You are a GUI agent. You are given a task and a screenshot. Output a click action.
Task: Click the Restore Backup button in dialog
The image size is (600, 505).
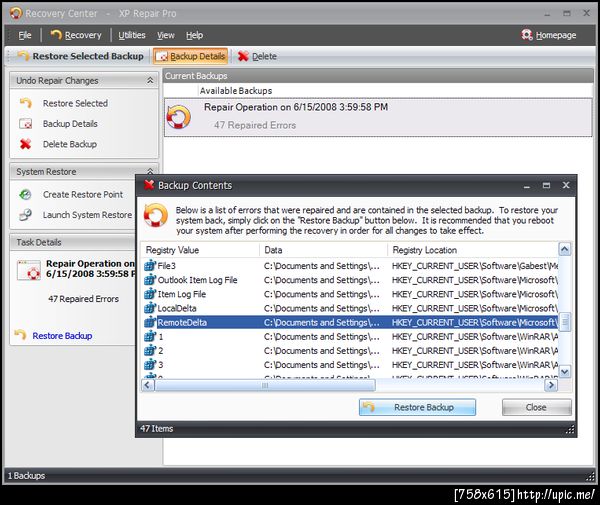coord(417,407)
